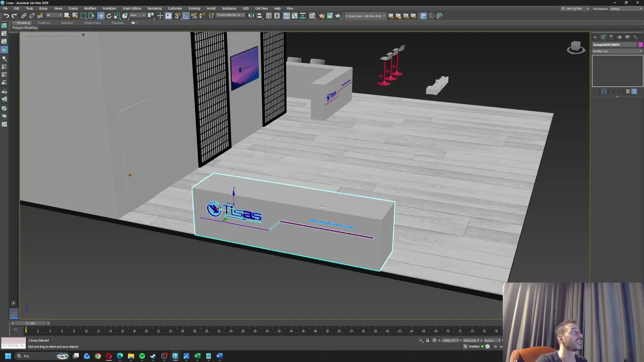Expand the Modifier List dropdown

(617, 51)
